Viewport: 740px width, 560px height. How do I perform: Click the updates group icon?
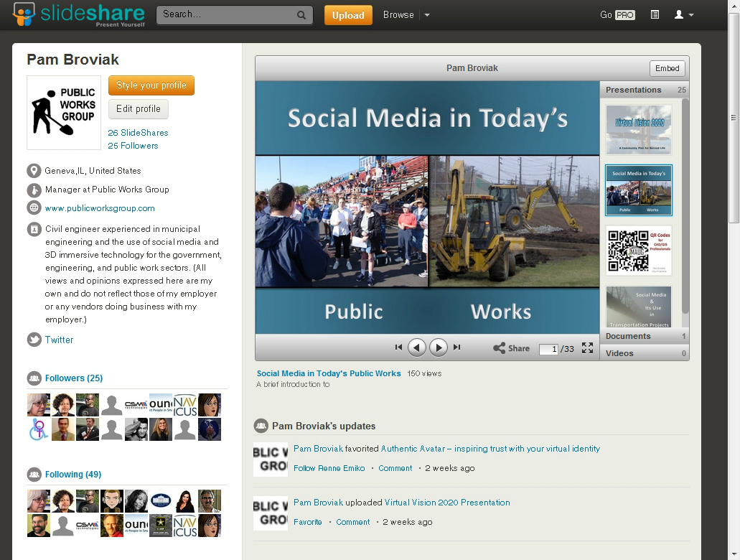(x=261, y=426)
